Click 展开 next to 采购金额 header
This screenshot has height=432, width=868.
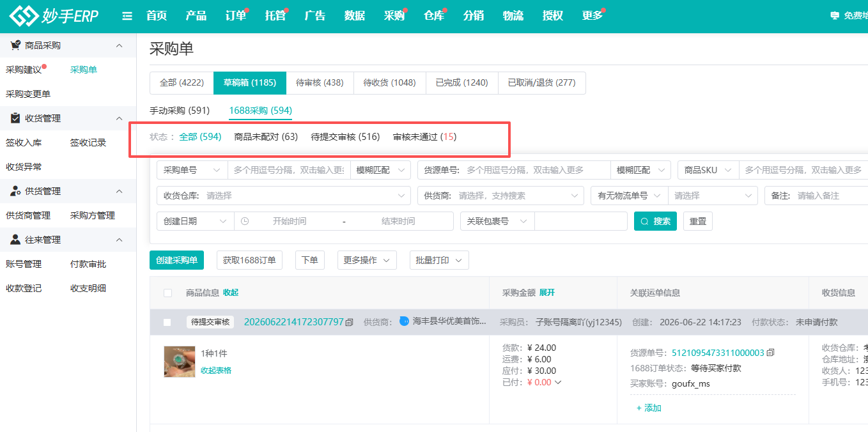(x=547, y=293)
